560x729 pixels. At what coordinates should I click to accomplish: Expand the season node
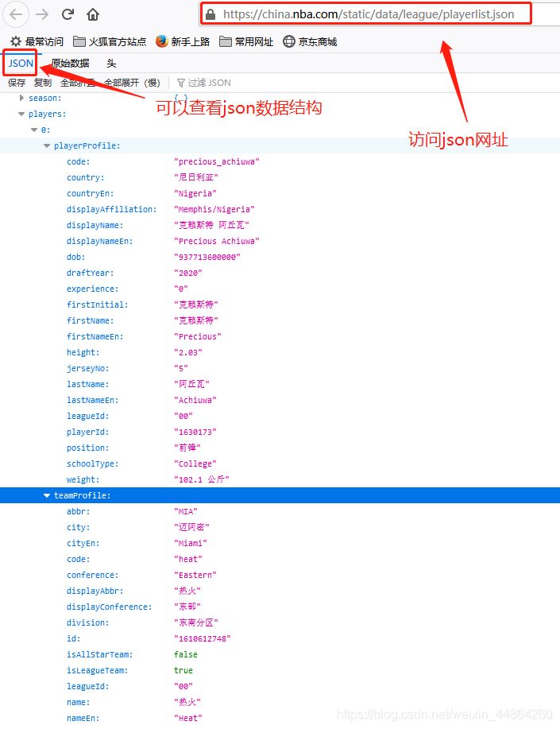pyautogui.click(x=21, y=98)
